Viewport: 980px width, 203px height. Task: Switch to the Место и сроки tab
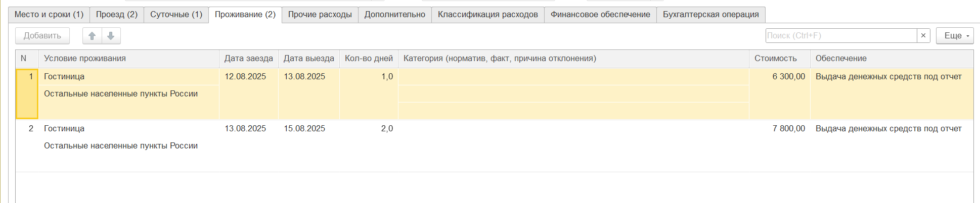(x=49, y=15)
